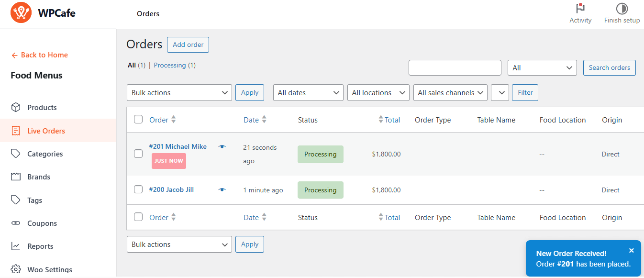Click into the order search text field
The image size is (644, 278).
tap(455, 68)
